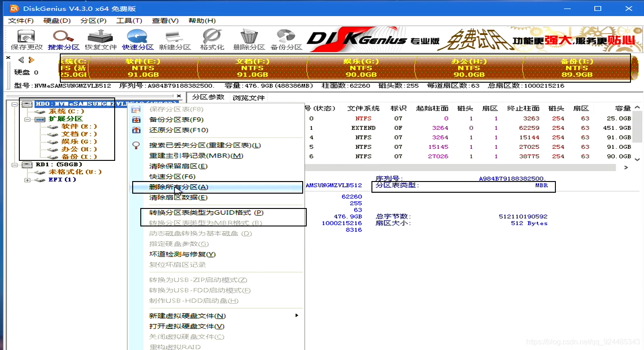The image size is (644, 350).
Task: Open the 帮助(H) menu
Action: pyautogui.click(x=202, y=21)
